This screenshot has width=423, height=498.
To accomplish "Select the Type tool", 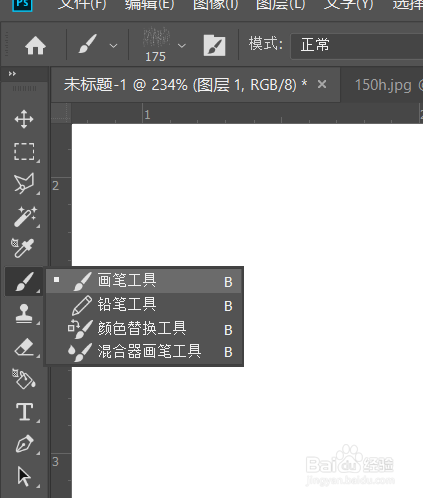I will (25, 412).
